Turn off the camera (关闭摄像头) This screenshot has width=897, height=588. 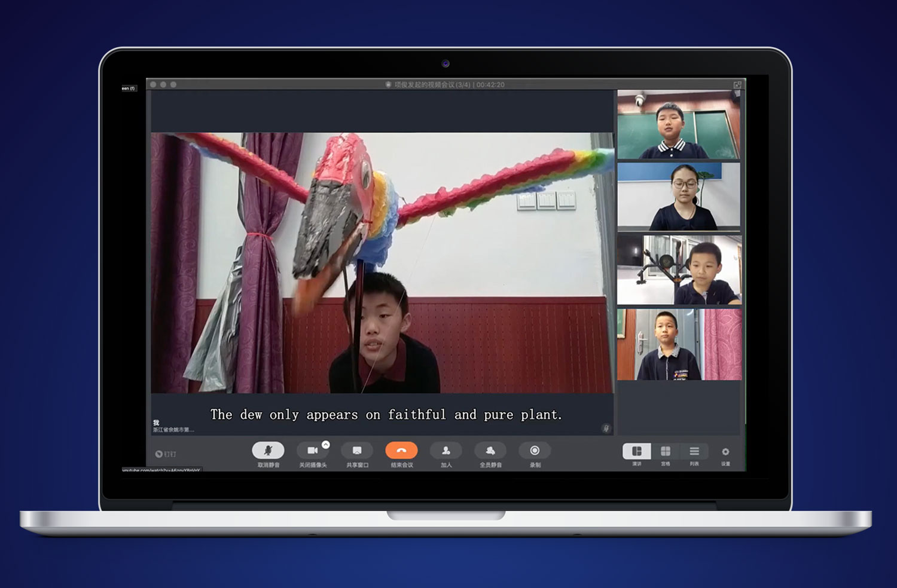[312, 451]
